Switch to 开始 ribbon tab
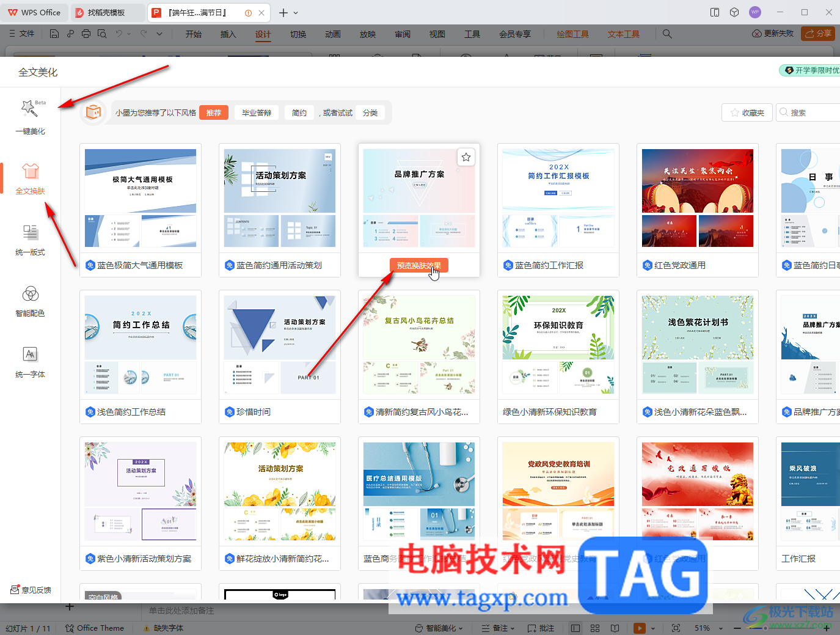The height and width of the screenshot is (635, 840). pos(194,34)
